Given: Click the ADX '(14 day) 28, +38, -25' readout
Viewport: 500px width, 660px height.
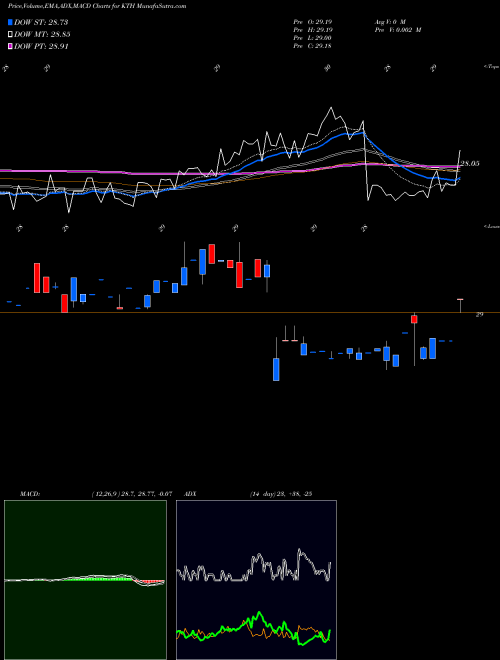Looking at the screenshot, I should click(x=281, y=494).
